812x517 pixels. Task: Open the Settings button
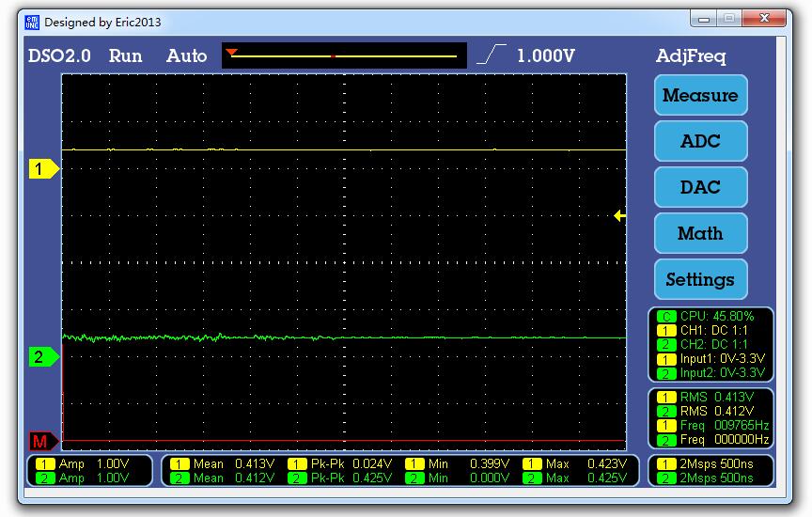tap(700, 280)
